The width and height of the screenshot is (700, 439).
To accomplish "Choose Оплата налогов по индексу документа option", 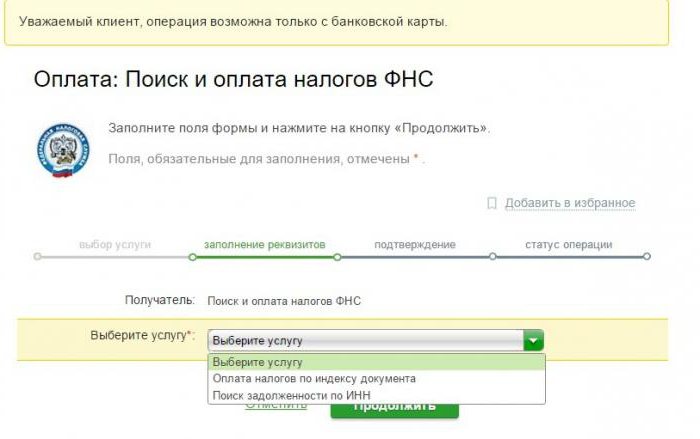I will (314, 379).
